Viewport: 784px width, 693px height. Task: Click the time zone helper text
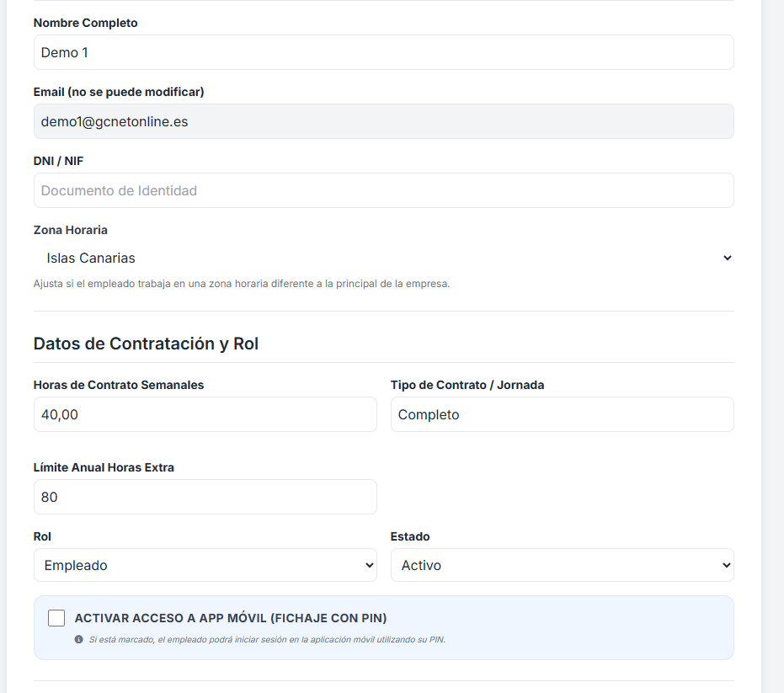click(x=242, y=284)
